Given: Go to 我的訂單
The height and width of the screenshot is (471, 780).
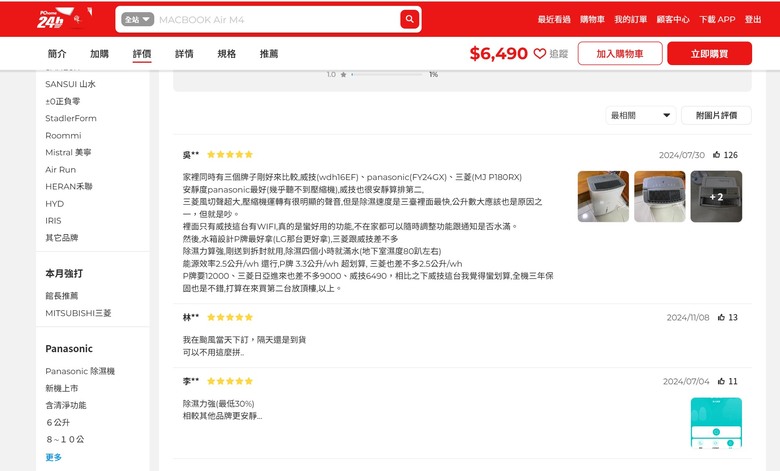Looking at the screenshot, I should 630,19.
